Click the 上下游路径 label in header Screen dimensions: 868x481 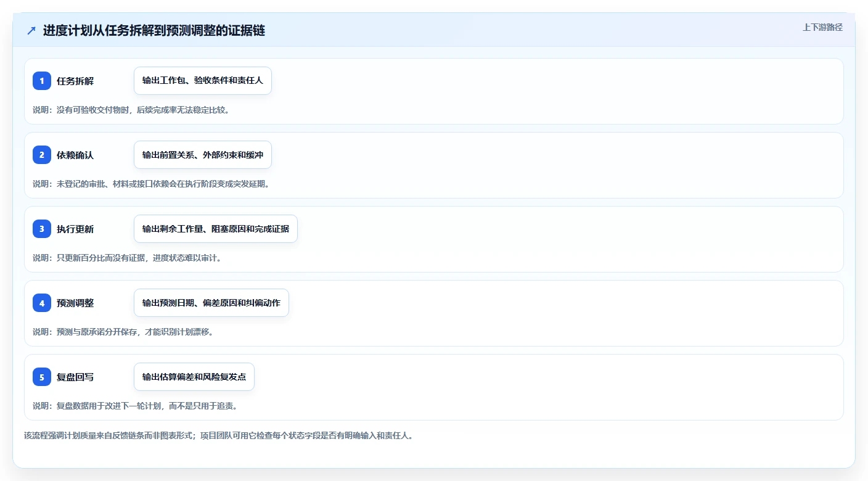coord(822,27)
